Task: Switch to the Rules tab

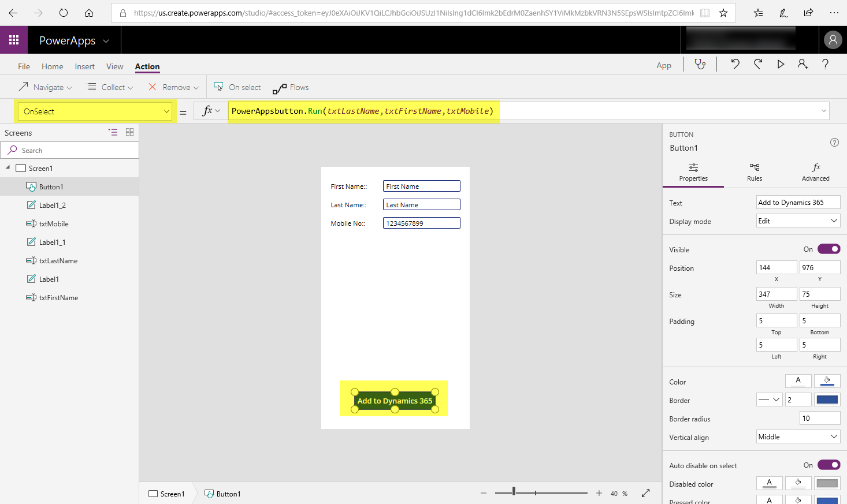Action: coord(754,172)
